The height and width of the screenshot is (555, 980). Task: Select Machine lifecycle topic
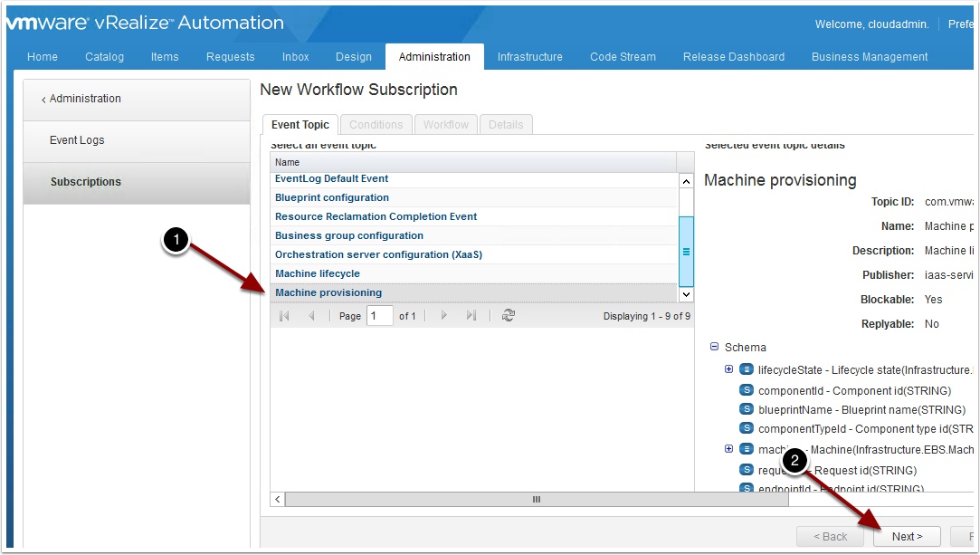coord(474,273)
